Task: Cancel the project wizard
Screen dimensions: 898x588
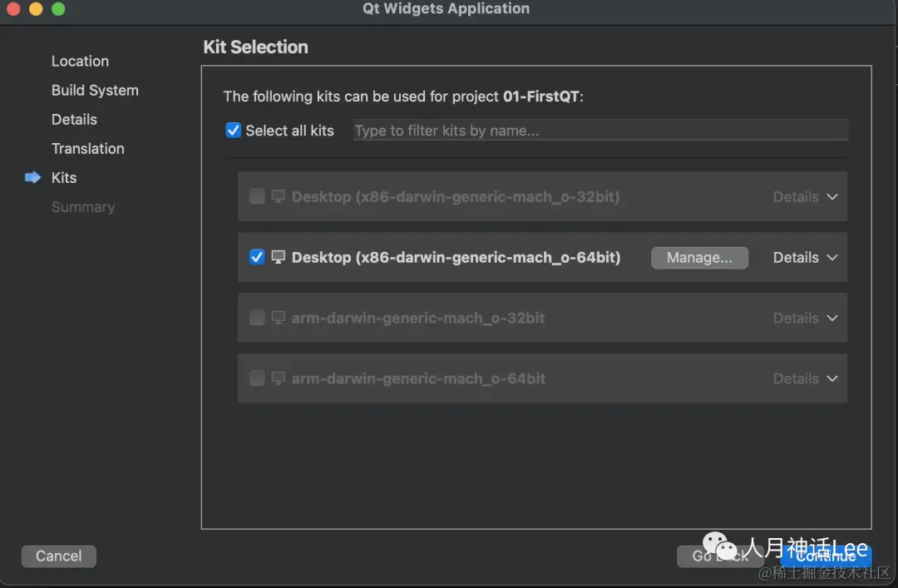Action: 58,556
